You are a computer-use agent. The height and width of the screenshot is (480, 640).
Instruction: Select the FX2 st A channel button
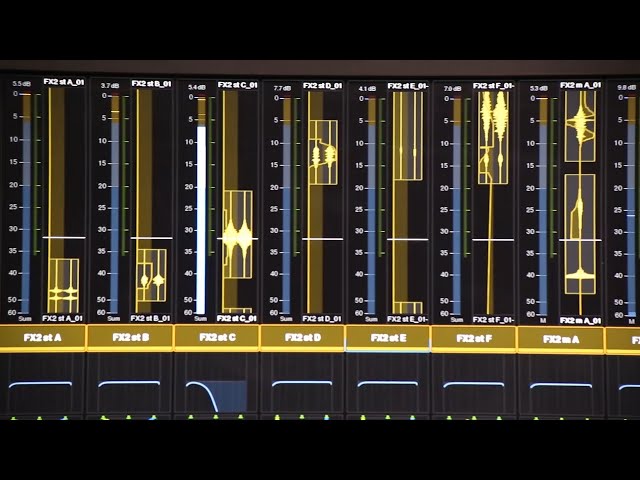42,338
